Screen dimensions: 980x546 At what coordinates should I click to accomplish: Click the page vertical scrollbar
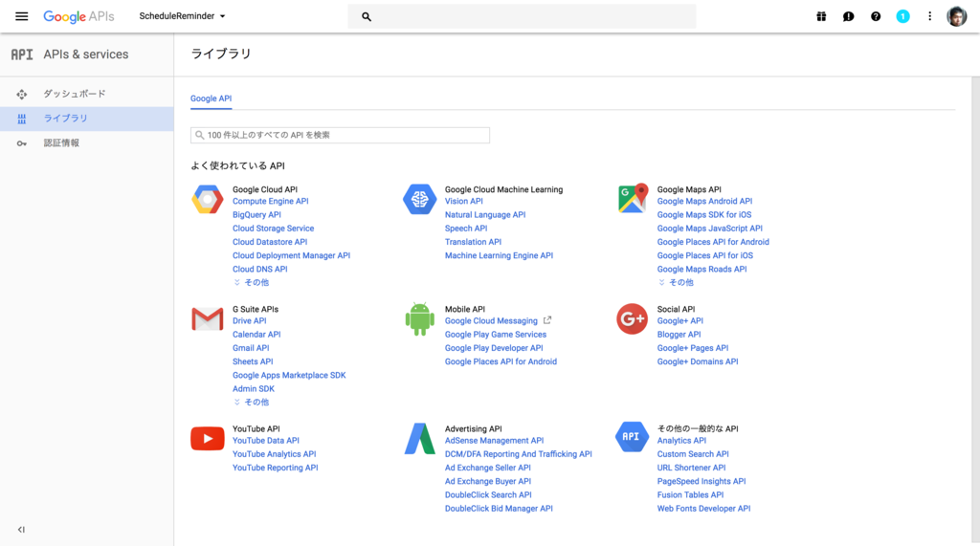[x=975, y=311]
